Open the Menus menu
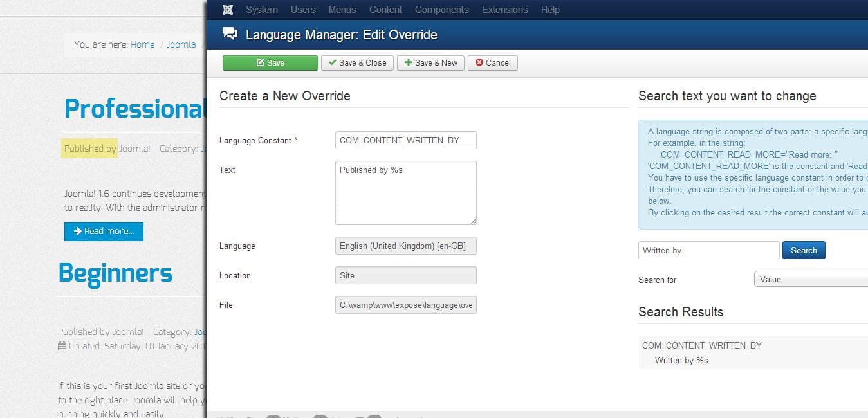The image size is (868, 418). click(342, 10)
